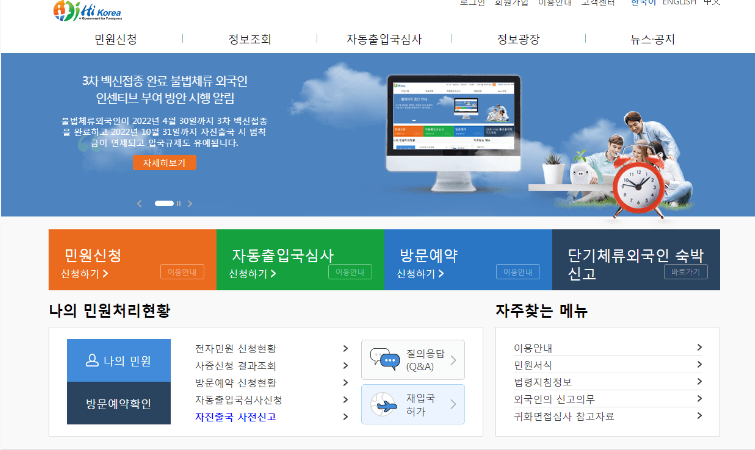Click 이용안내 button in 자동출입국심사 tile
Image resolution: width=755 pixels, height=450 pixels.
pos(350,272)
